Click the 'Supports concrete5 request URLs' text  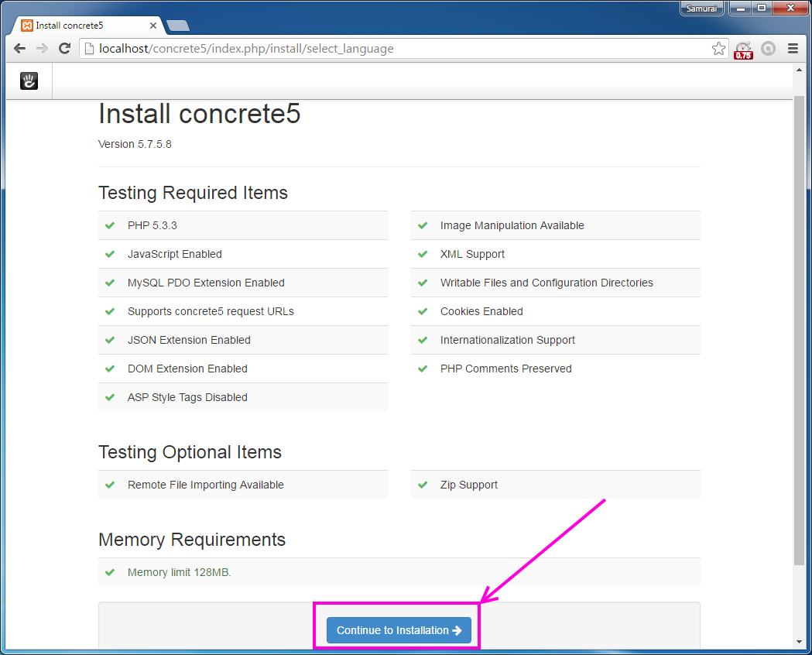coord(211,311)
